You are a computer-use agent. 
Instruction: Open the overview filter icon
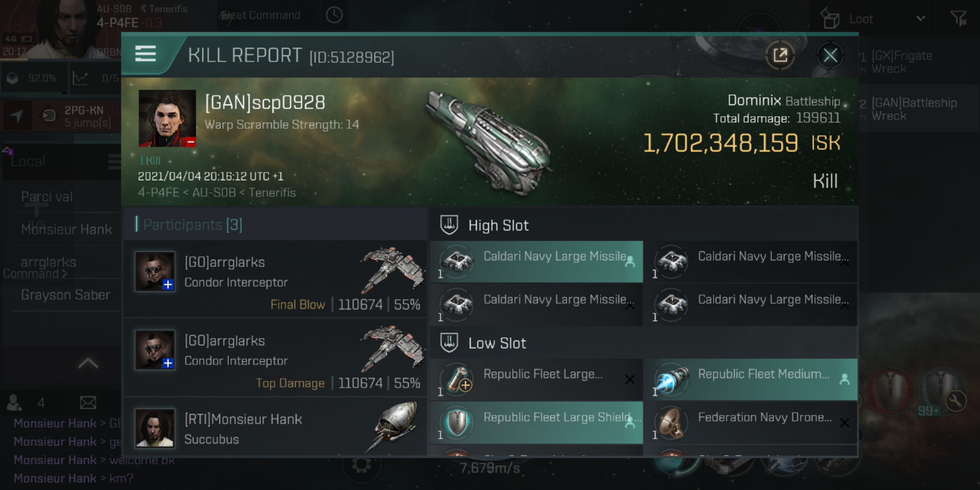[958, 18]
